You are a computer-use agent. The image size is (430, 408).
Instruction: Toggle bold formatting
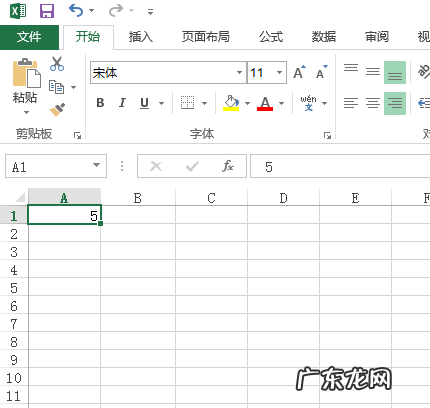(x=100, y=103)
